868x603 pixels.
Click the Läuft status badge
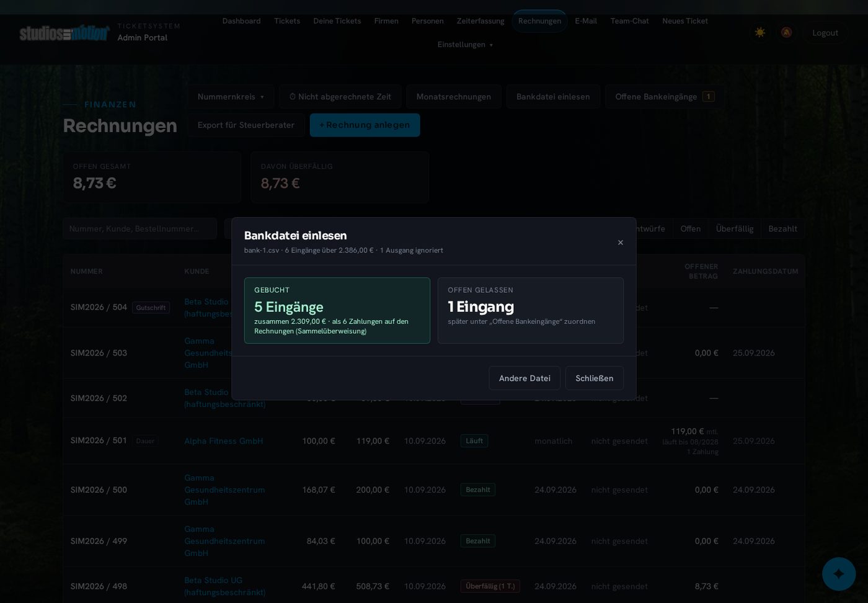tap(474, 441)
